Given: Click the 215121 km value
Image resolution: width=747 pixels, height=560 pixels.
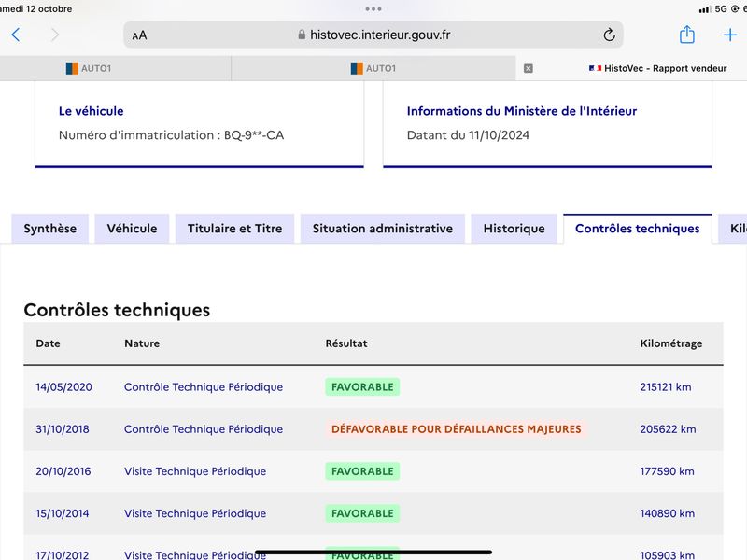Looking at the screenshot, I should click(666, 387).
